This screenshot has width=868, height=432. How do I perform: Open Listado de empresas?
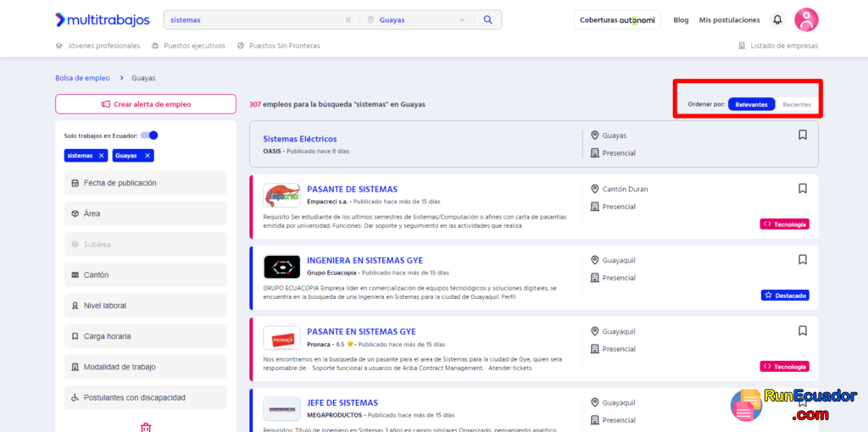point(778,46)
